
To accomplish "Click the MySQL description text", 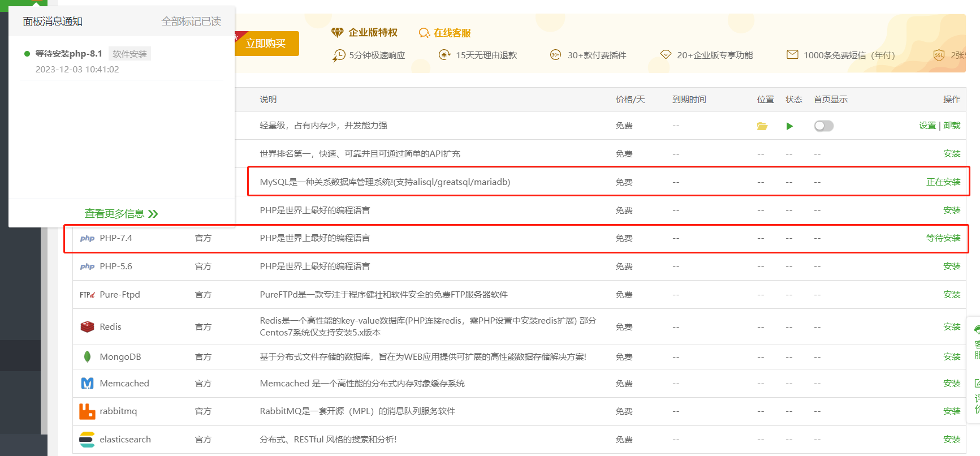I will click(385, 182).
